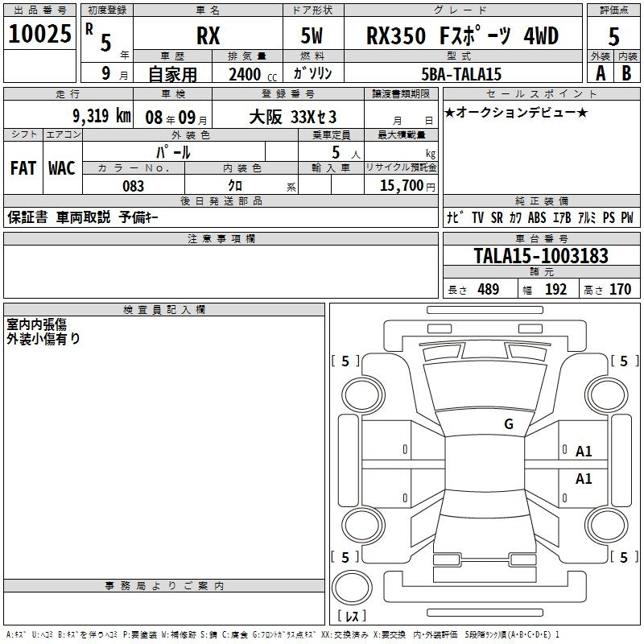Click SR in genuine equipment list
This screenshot has height=644, width=644.
(x=497, y=217)
